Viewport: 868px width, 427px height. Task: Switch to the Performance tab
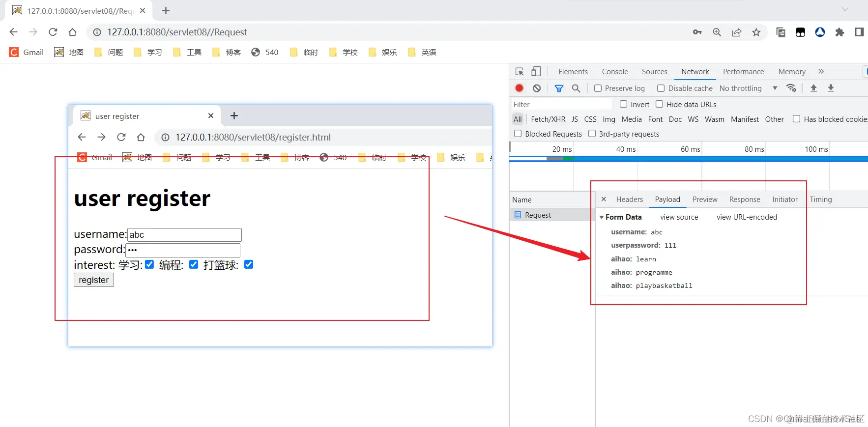tap(743, 71)
